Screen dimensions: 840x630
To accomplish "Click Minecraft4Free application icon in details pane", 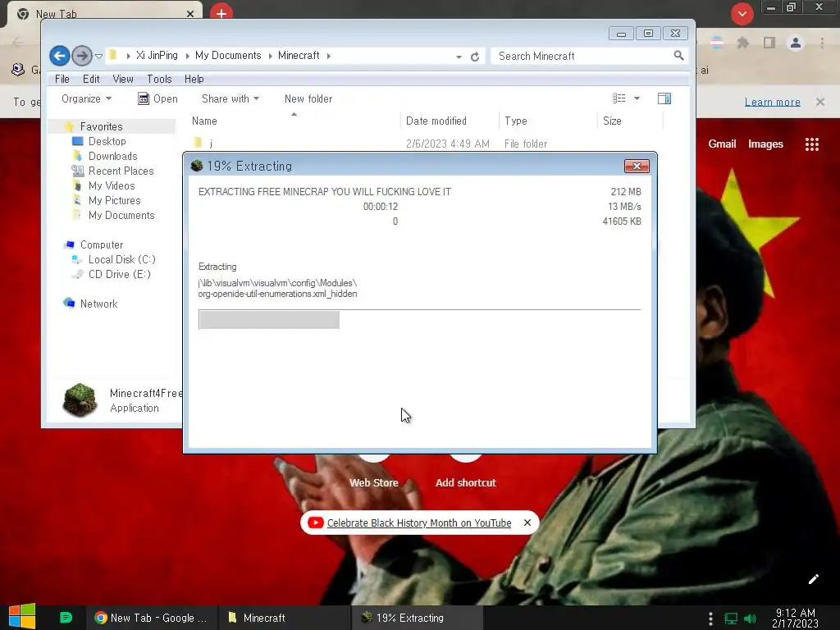I will 80,399.
